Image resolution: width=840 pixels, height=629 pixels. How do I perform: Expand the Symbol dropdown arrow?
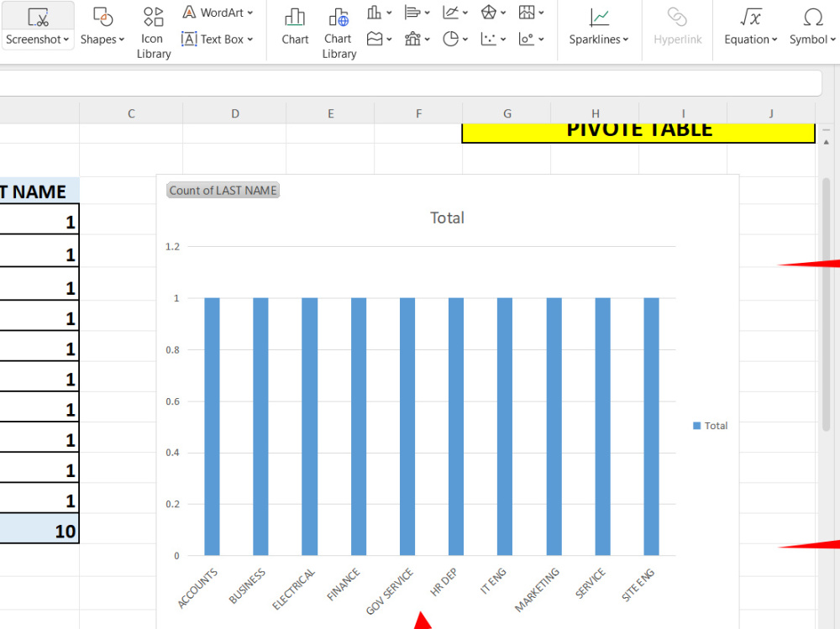click(x=832, y=39)
